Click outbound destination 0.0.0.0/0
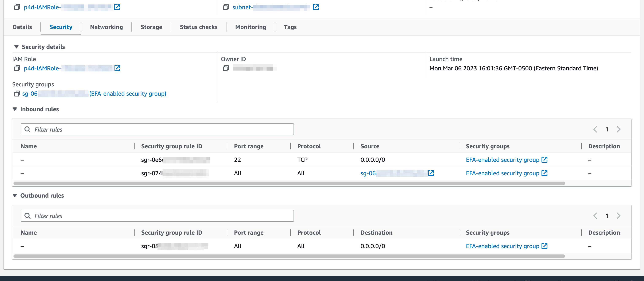This screenshot has width=644, height=281. pyautogui.click(x=372, y=246)
